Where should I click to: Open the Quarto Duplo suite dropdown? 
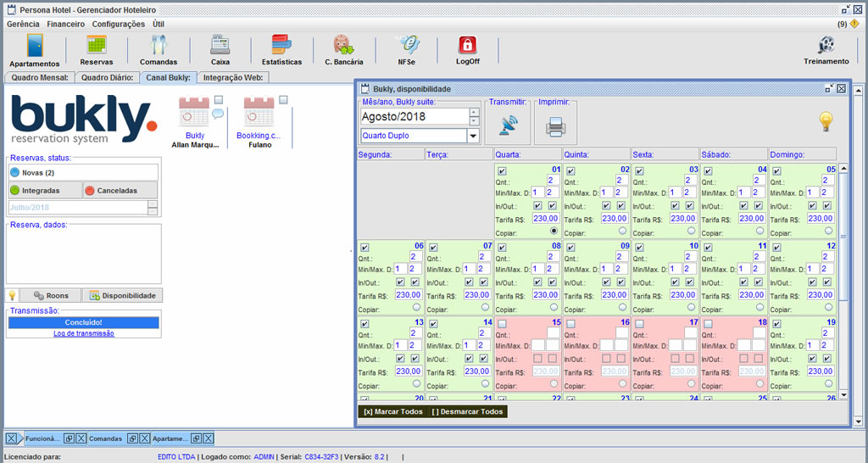click(x=473, y=136)
